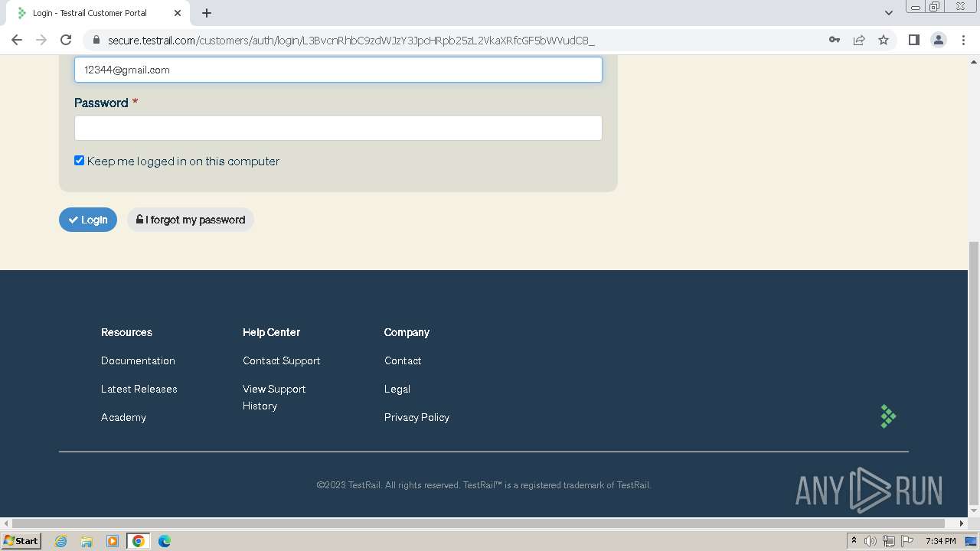Open the volume speaker tray icon

[x=871, y=541]
